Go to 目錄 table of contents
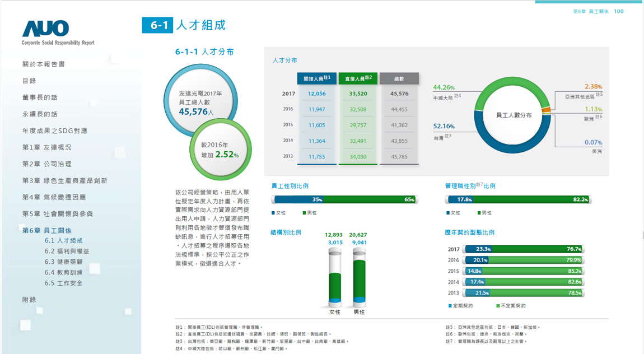644x354 pixels. click(29, 81)
